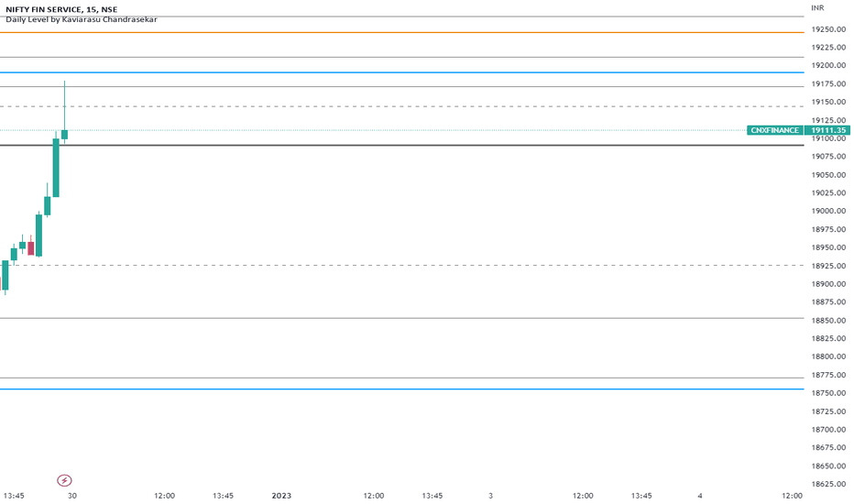Click the 19025.00 price axis label
This screenshot has height=504, width=854.
click(828, 192)
